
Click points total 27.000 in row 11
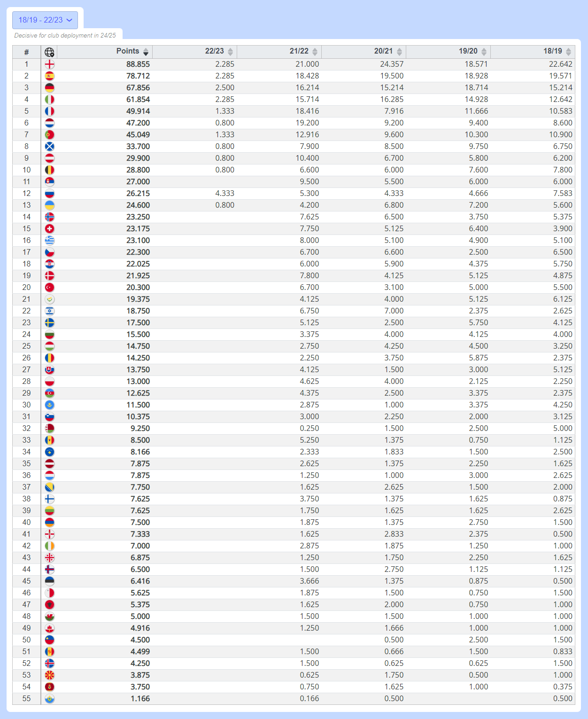tap(138, 182)
